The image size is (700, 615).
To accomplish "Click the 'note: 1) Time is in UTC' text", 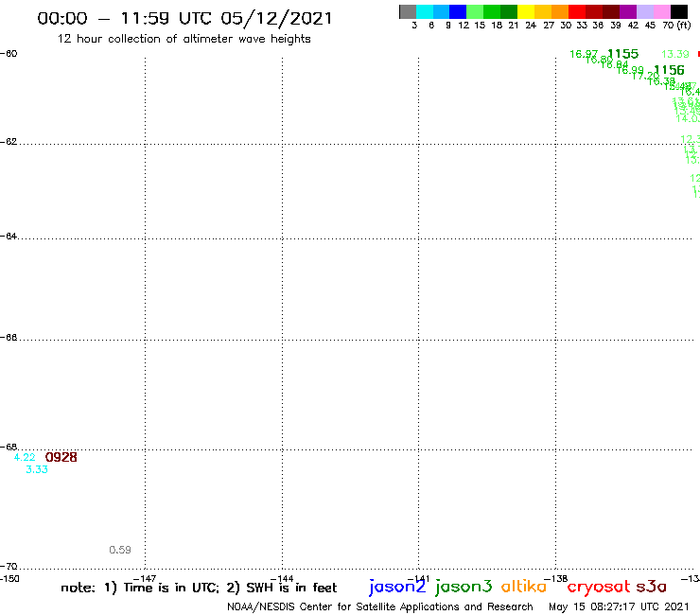I will 140,588.
